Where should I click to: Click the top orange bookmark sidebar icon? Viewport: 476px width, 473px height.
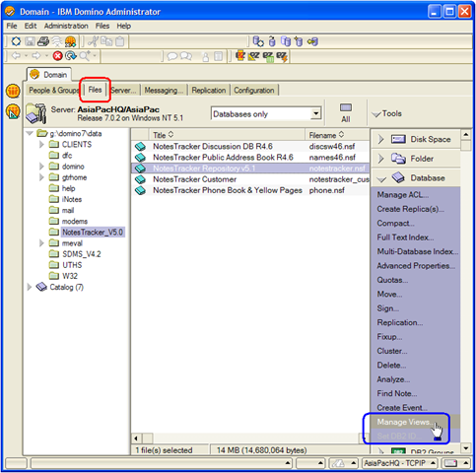coord(13,91)
